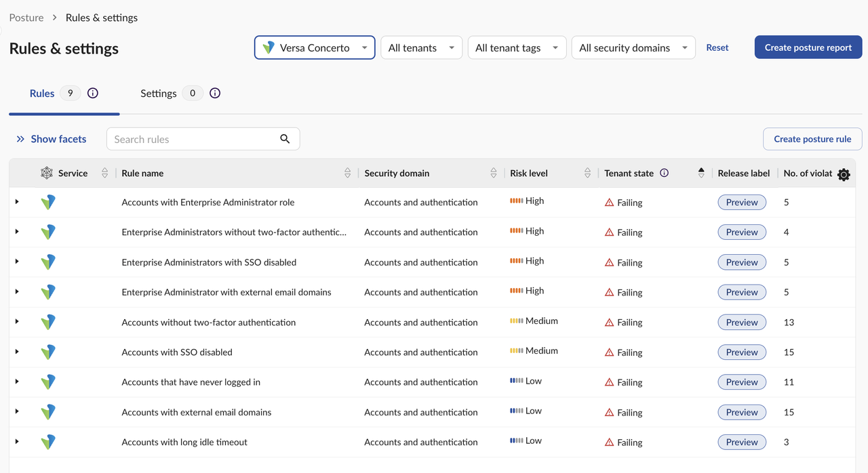Open column settings gear icon
The height and width of the screenshot is (473, 868).
(x=844, y=174)
